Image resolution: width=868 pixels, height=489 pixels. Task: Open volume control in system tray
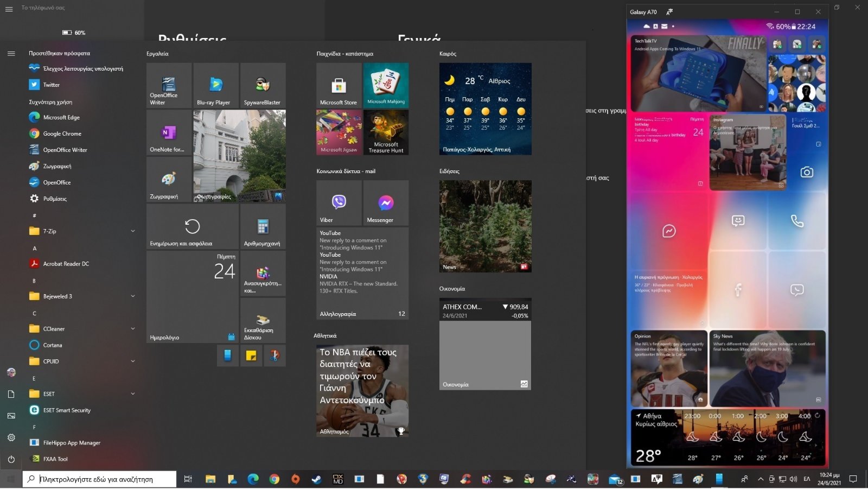793,479
